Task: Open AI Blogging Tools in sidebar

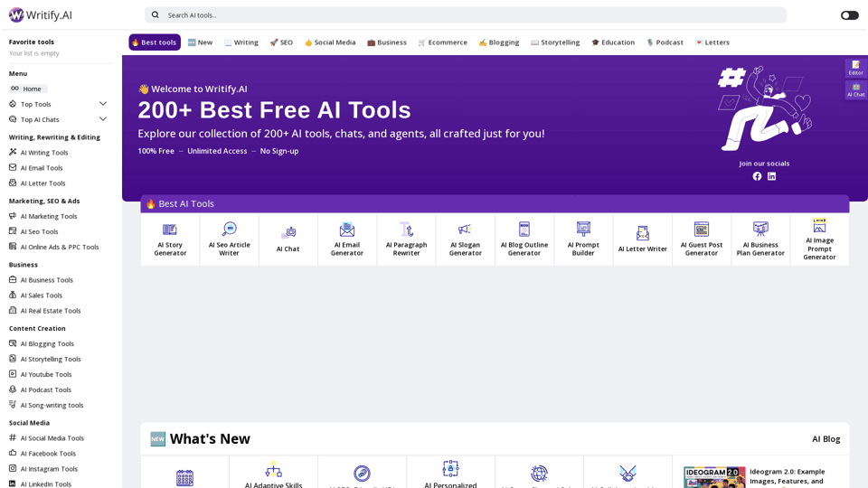Action: 42,343
